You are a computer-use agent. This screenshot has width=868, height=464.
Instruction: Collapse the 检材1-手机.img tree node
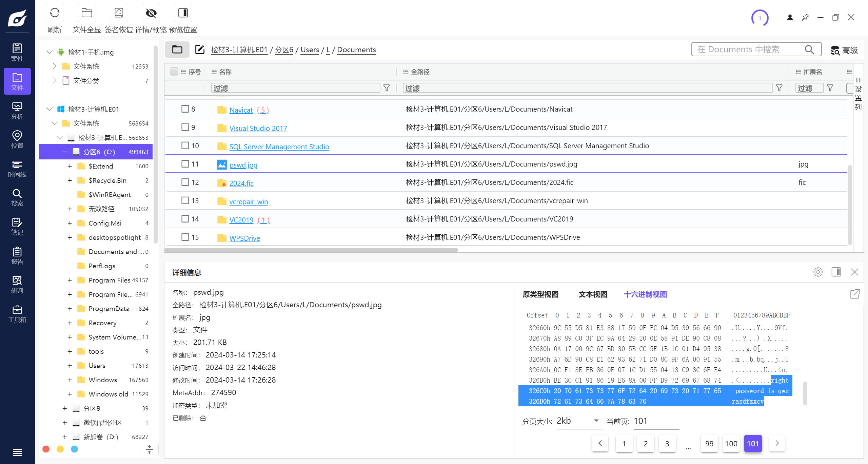pyautogui.click(x=50, y=52)
